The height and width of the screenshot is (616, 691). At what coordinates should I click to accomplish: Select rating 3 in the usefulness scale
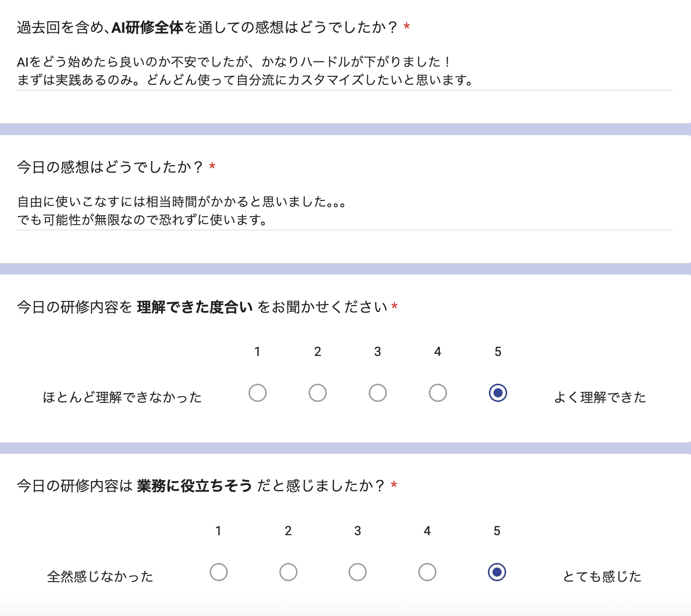[358, 572]
